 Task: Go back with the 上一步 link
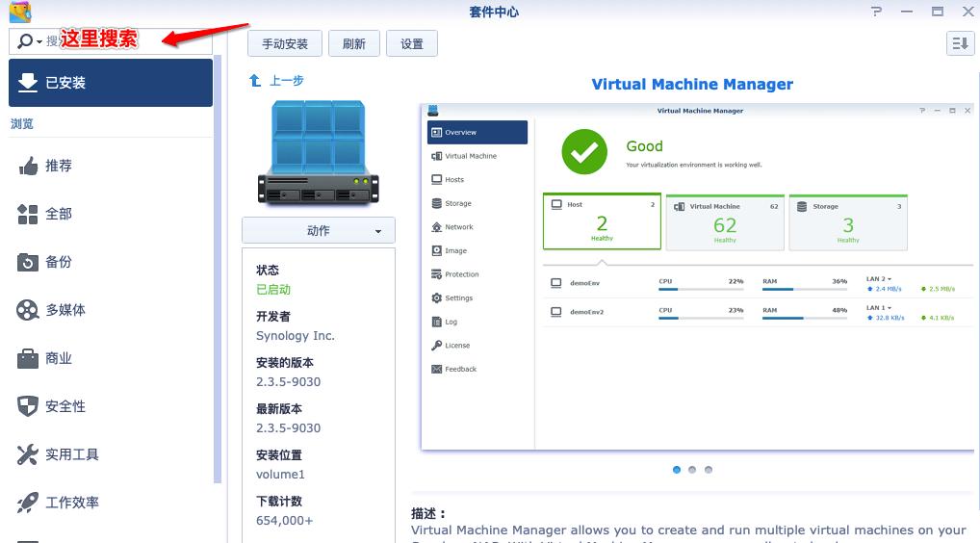coord(286,81)
